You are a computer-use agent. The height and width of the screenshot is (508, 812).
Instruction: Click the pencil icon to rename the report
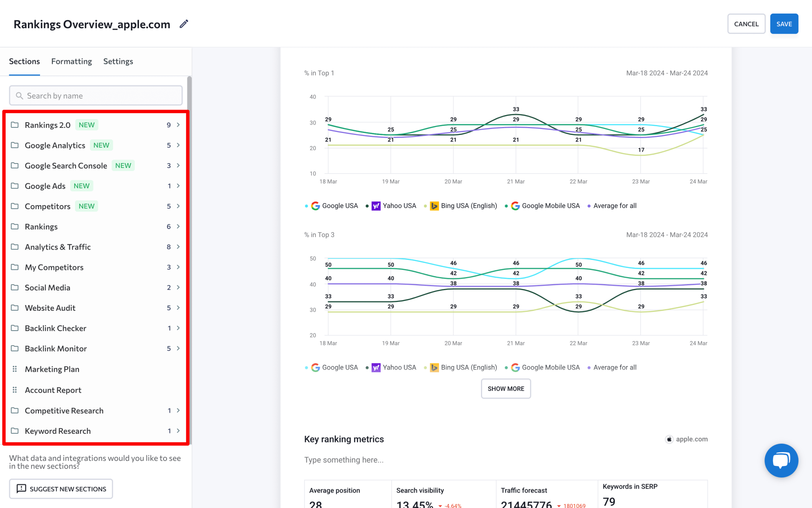tap(183, 24)
